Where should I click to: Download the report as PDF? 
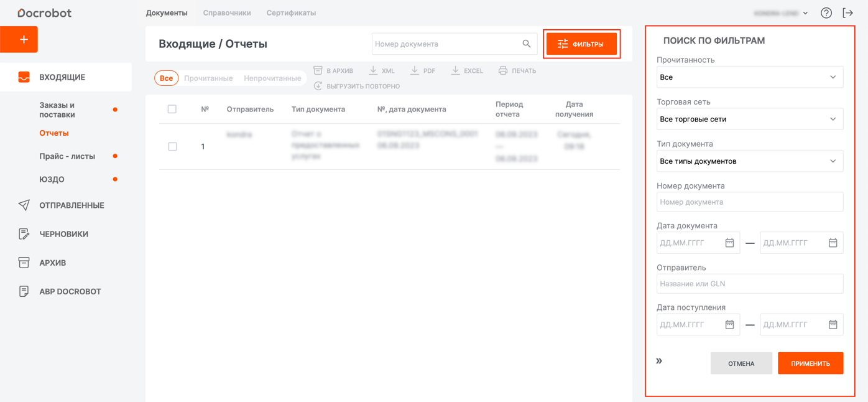pyautogui.click(x=423, y=71)
